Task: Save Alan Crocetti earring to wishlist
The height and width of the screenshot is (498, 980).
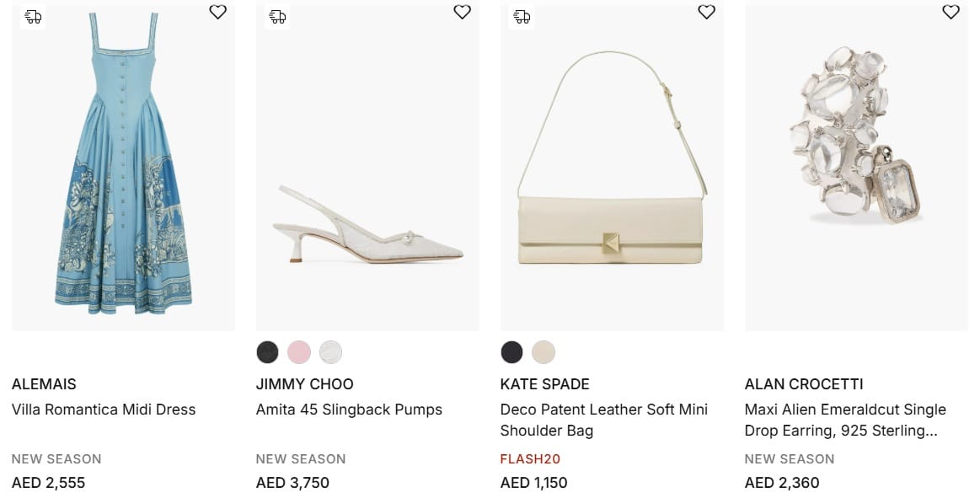Action: tap(951, 12)
